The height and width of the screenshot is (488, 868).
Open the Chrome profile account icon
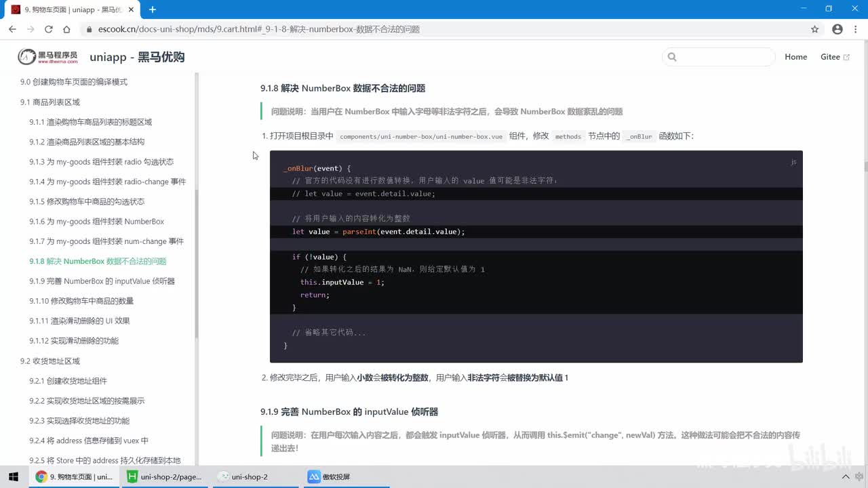point(837,29)
